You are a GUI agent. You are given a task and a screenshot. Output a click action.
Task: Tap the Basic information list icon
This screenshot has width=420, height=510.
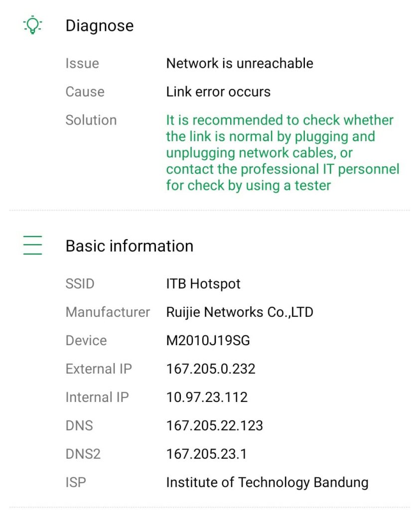point(32,245)
